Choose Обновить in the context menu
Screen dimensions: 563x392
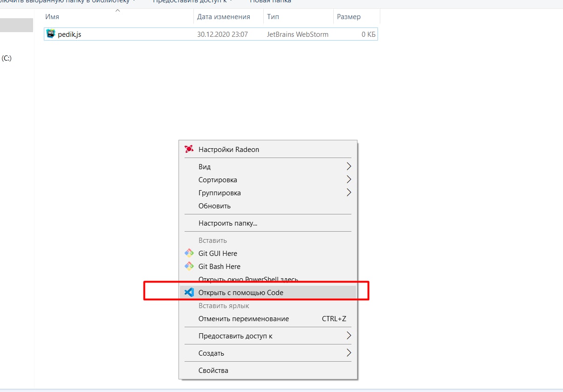268,206
